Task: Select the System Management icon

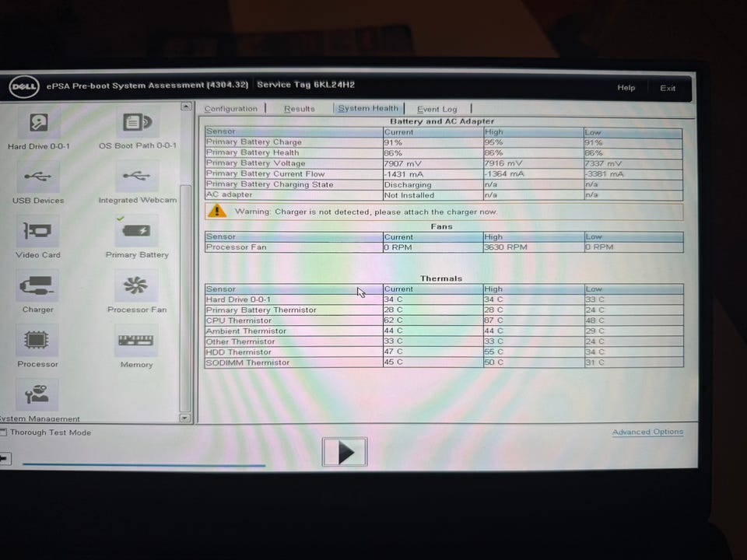Action: [x=37, y=395]
